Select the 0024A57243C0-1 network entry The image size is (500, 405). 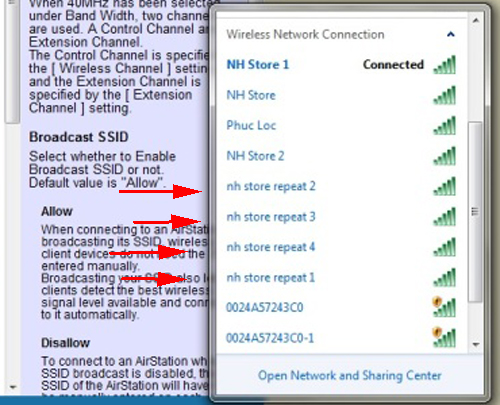[x=341, y=338]
